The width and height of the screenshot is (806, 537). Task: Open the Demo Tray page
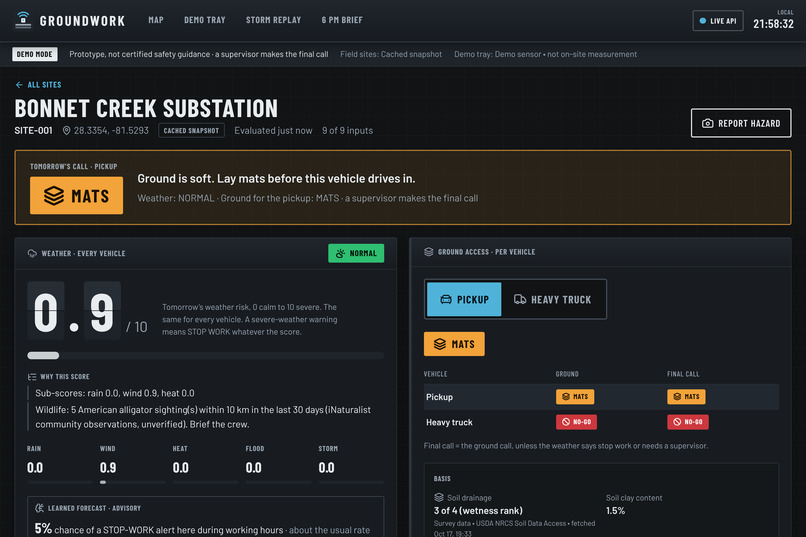coord(205,20)
